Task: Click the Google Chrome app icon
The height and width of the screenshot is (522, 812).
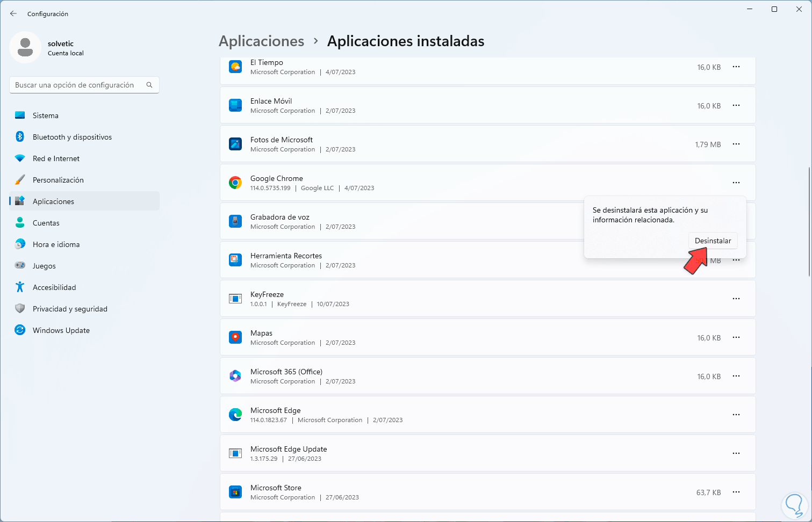Action: [x=235, y=183]
